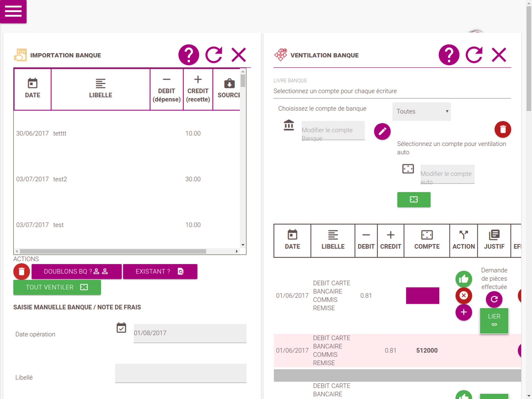
Task: Click the ventilation LIBELLE column header
Action: click(333, 241)
